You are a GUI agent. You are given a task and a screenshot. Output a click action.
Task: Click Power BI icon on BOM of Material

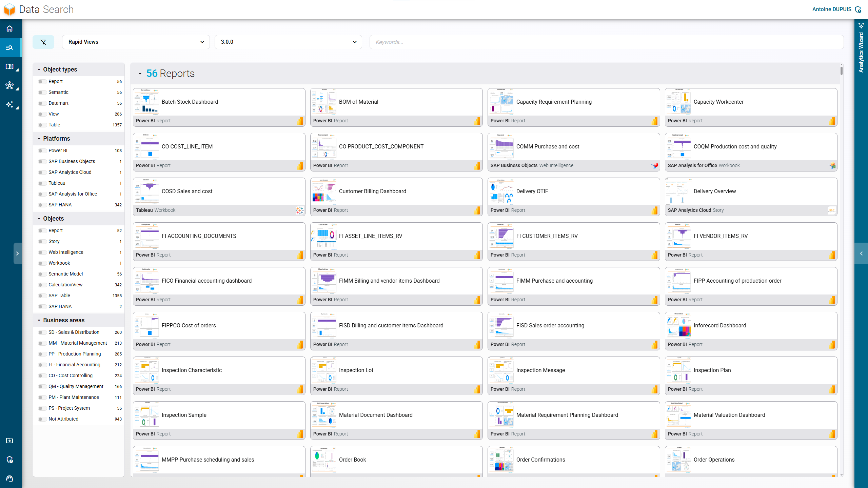coord(477,121)
